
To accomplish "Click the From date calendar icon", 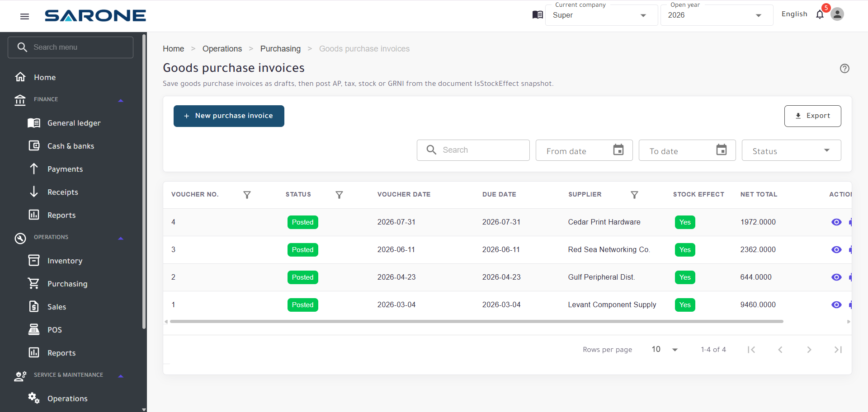I will point(618,150).
